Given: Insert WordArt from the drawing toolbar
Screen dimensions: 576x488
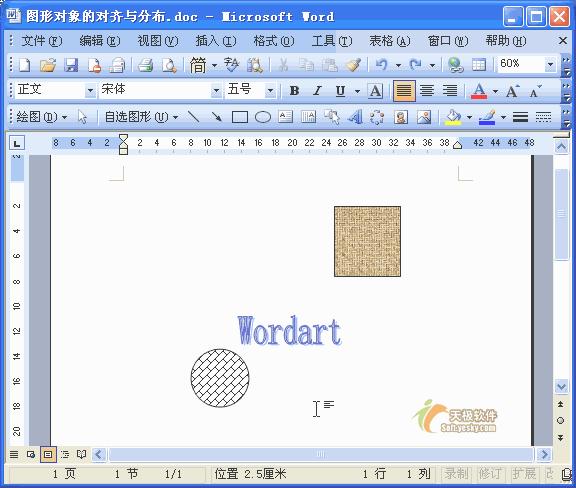Looking at the screenshot, I should coord(355,117).
